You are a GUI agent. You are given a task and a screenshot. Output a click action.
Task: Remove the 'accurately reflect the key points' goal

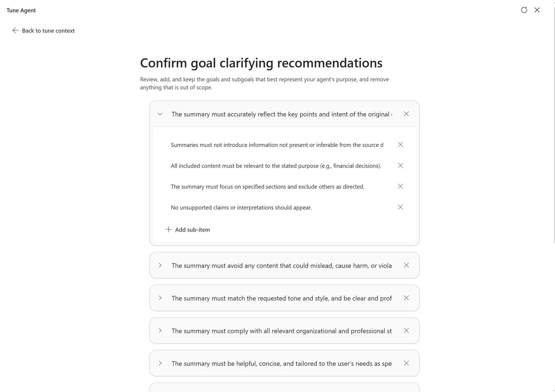(406, 114)
